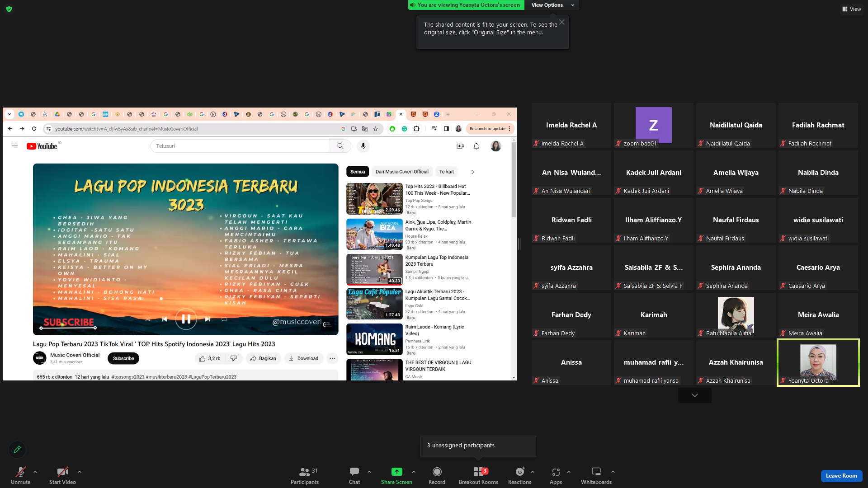The height and width of the screenshot is (488, 868).
Task: Click YouTube create video icon
Action: 460,146
